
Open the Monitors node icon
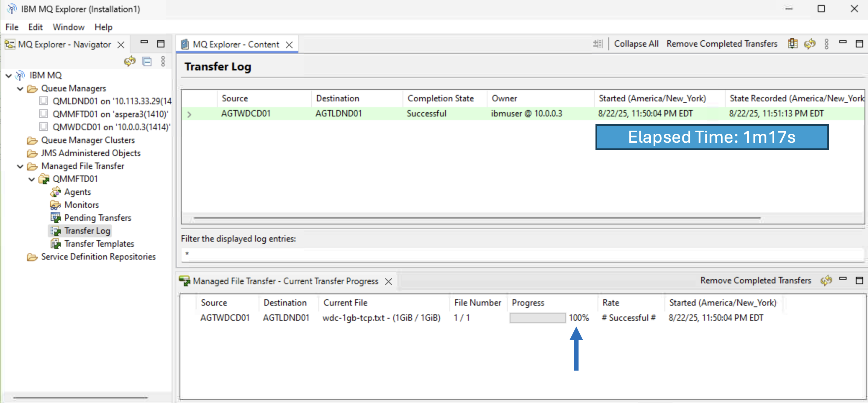click(55, 205)
